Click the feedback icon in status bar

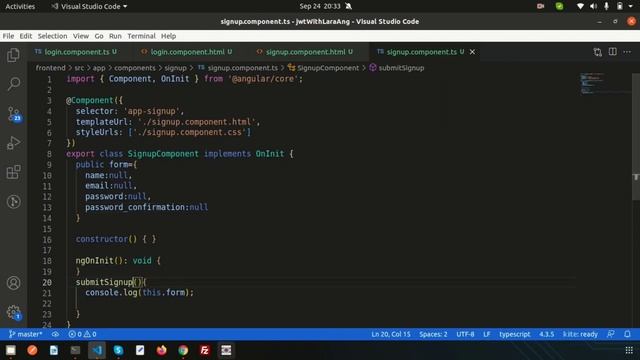tap(611, 334)
